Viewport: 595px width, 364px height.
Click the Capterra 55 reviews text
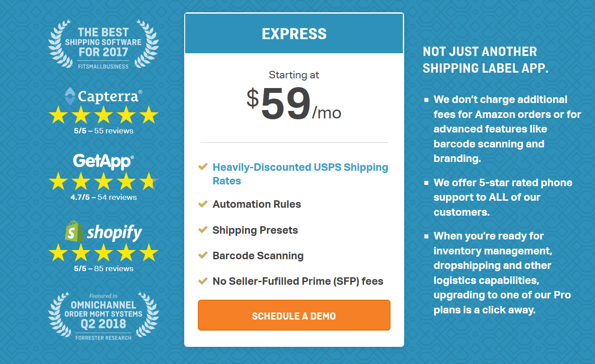104,131
